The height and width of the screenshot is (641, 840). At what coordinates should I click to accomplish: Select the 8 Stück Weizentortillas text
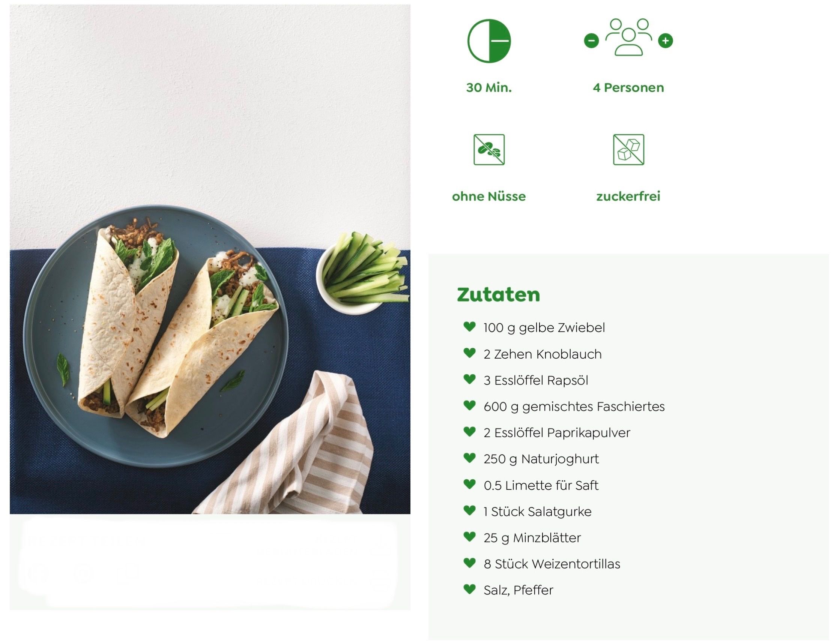click(552, 563)
